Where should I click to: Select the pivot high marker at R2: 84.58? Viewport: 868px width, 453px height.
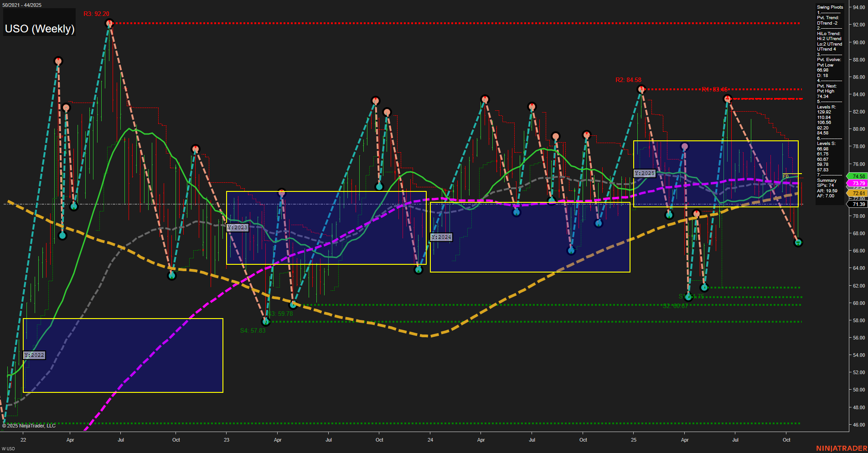pyautogui.click(x=641, y=90)
